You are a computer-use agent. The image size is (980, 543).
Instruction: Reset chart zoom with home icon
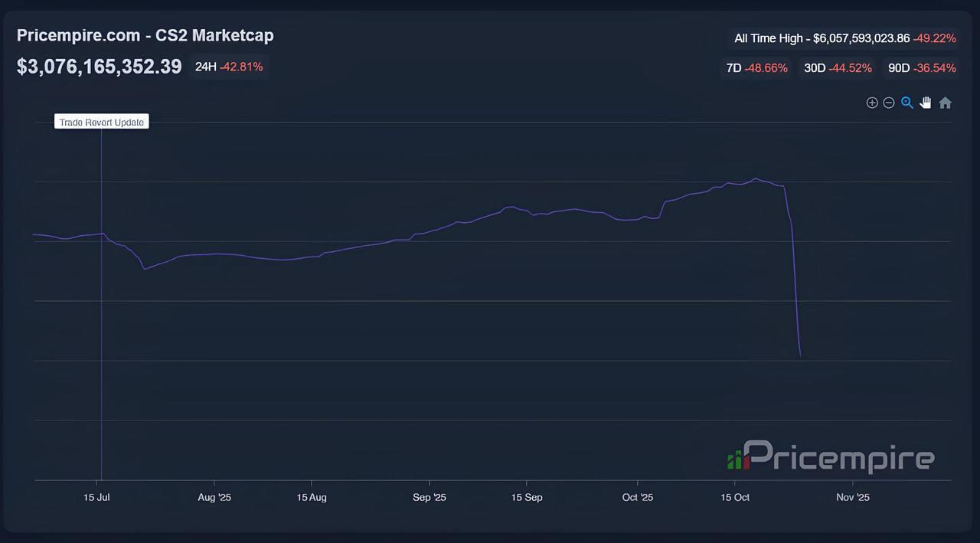coord(946,103)
